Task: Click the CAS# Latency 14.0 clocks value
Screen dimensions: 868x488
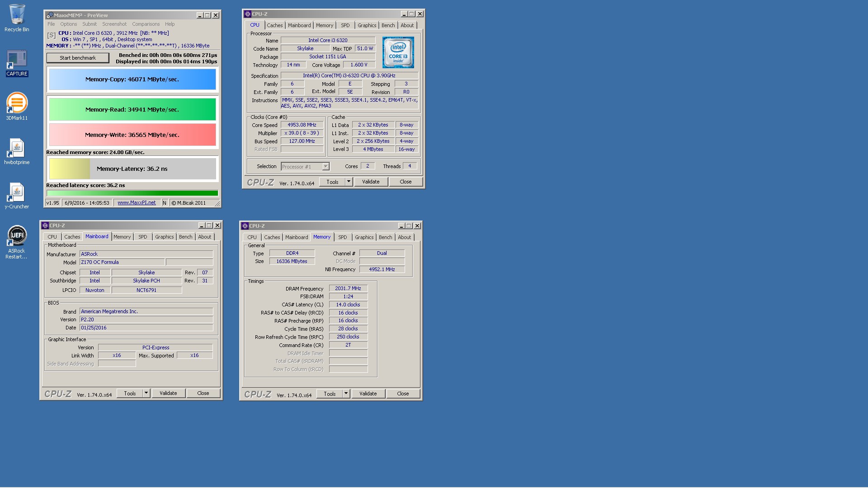Action: point(348,305)
